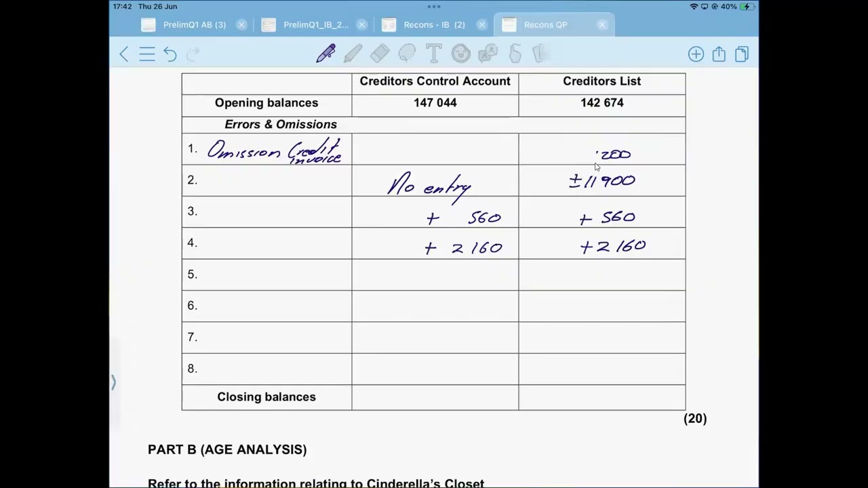
Task: Tap the 17:42 clock in status bar
Action: (123, 6)
